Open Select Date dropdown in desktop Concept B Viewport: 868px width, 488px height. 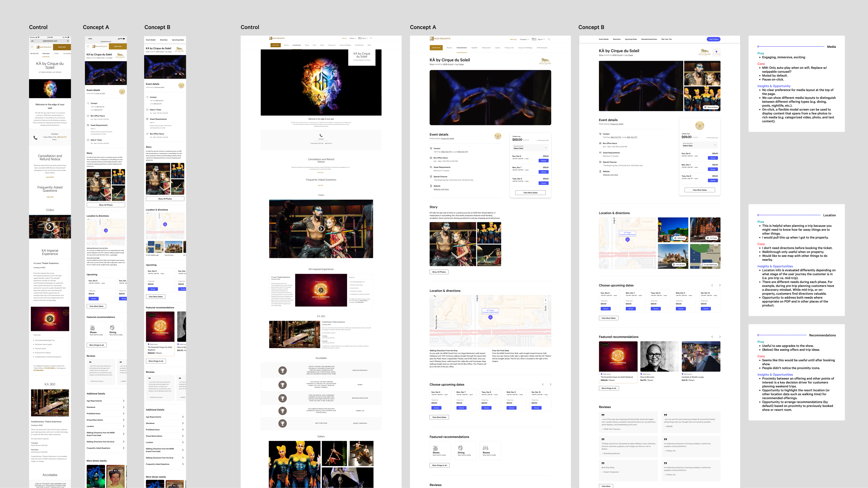[x=699, y=145]
